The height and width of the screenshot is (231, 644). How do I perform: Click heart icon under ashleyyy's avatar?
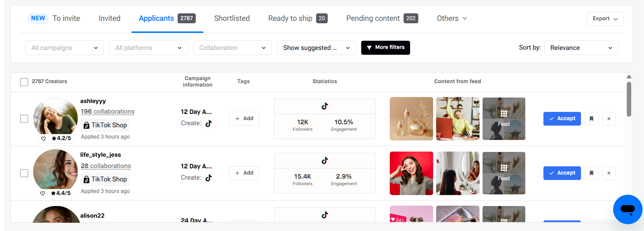(x=43, y=139)
